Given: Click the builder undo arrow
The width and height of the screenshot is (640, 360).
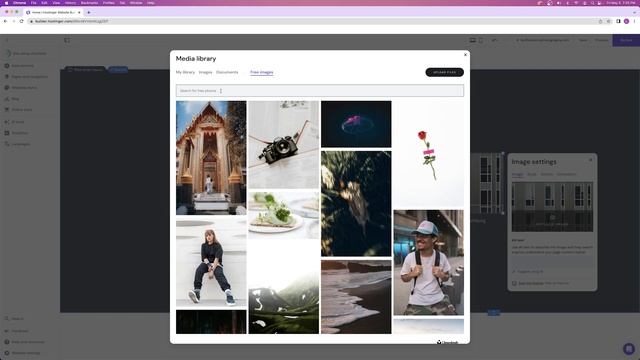Looking at the screenshot, I should (x=494, y=40).
